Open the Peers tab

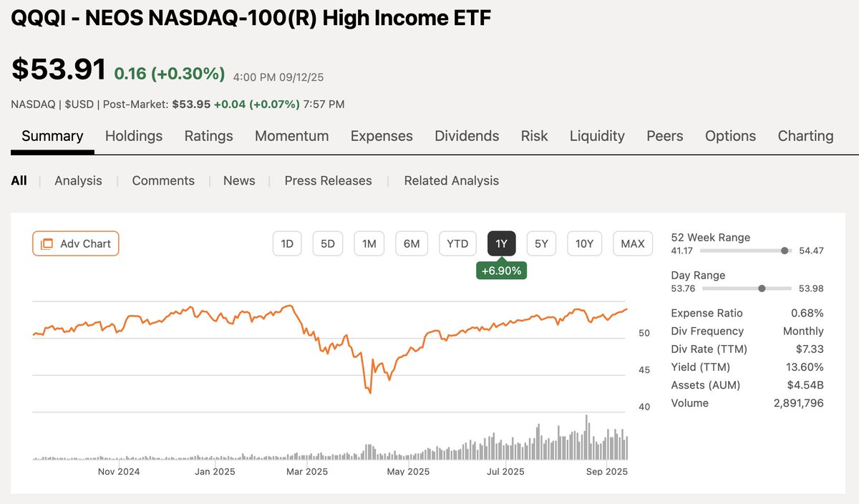coord(665,136)
